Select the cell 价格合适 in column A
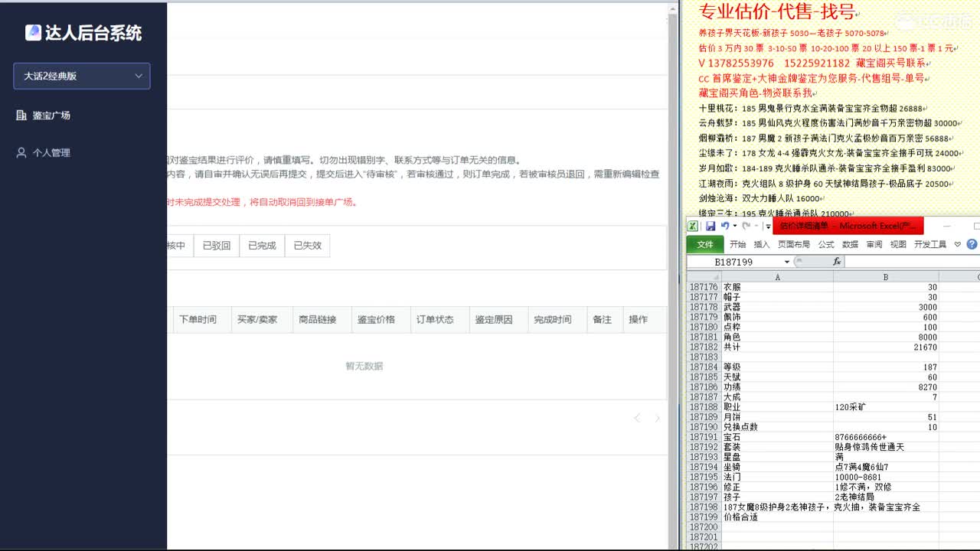Image resolution: width=980 pixels, height=551 pixels. (777, 517)
